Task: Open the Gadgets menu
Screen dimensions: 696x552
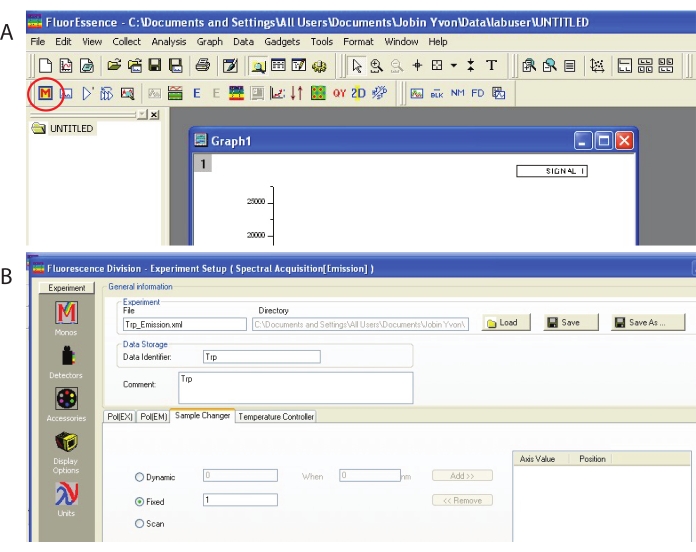Action: [x=282, y=42]
